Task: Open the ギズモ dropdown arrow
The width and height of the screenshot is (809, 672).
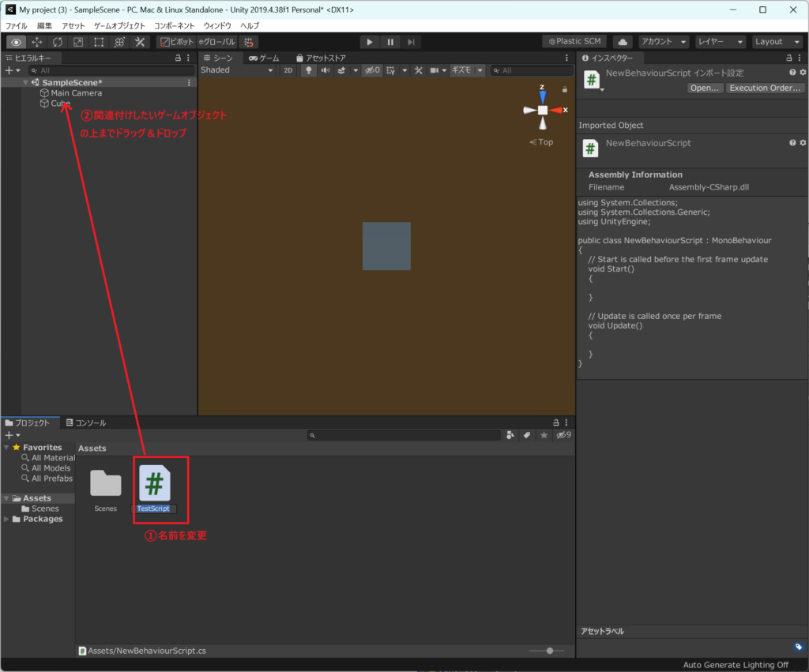Action: 480,70
